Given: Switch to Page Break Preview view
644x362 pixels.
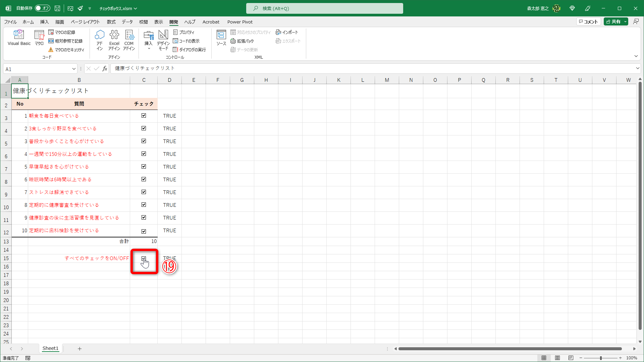Looking at the screenshot, I should pyautogui.click(x=571, y=358).
